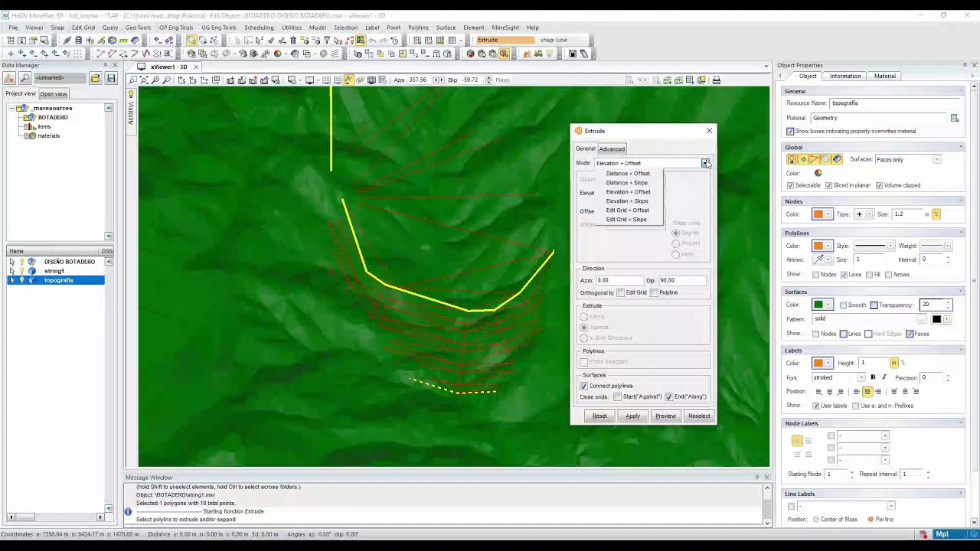Open Polylines Weight dropdown
The height and width of the screenshot is (551, 980).
point(947,246)
